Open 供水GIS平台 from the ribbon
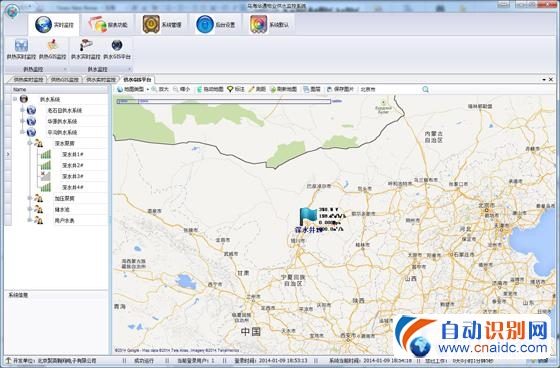 pos(117,50)
